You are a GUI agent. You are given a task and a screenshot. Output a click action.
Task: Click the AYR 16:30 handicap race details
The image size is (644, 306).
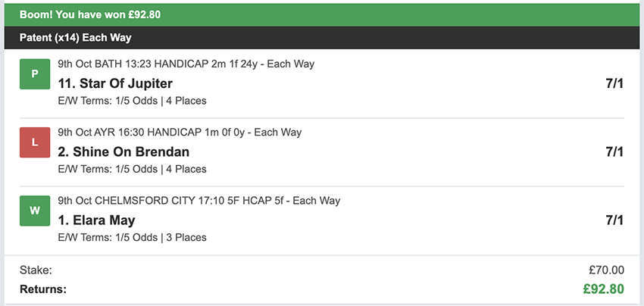coord(180,133)
